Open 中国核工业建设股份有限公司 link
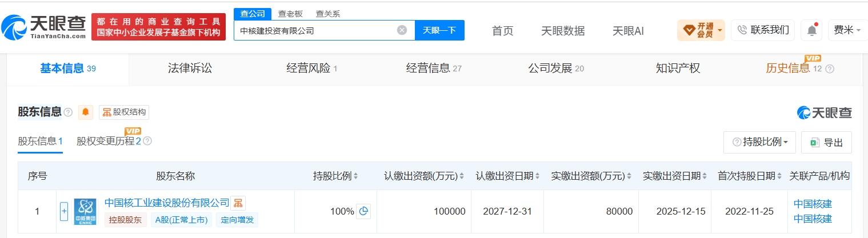The width and height of the screenshot is (868, 238). pyautogui.click(x=167, y=203)
